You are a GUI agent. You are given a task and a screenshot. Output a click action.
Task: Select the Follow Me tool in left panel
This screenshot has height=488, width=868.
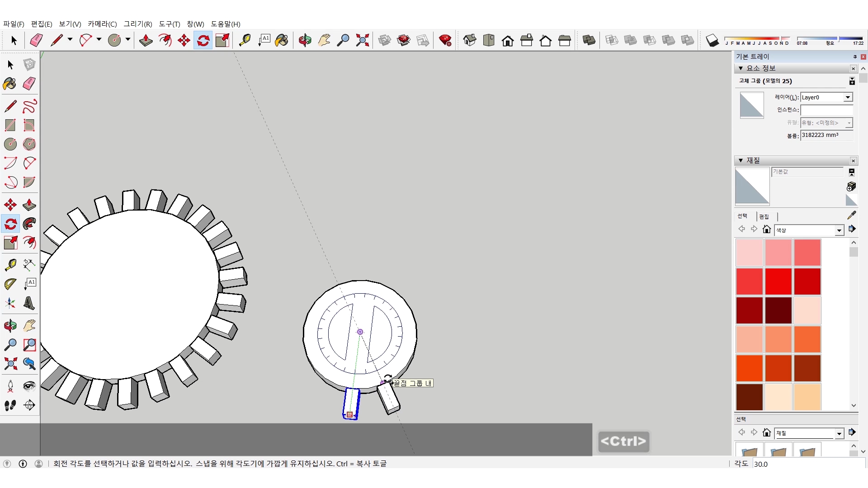point(29,224)
